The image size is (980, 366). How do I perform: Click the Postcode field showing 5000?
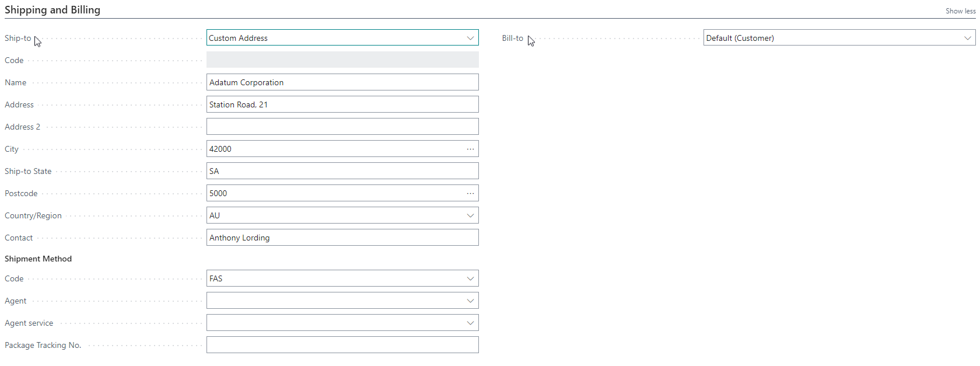pos(335,193)
